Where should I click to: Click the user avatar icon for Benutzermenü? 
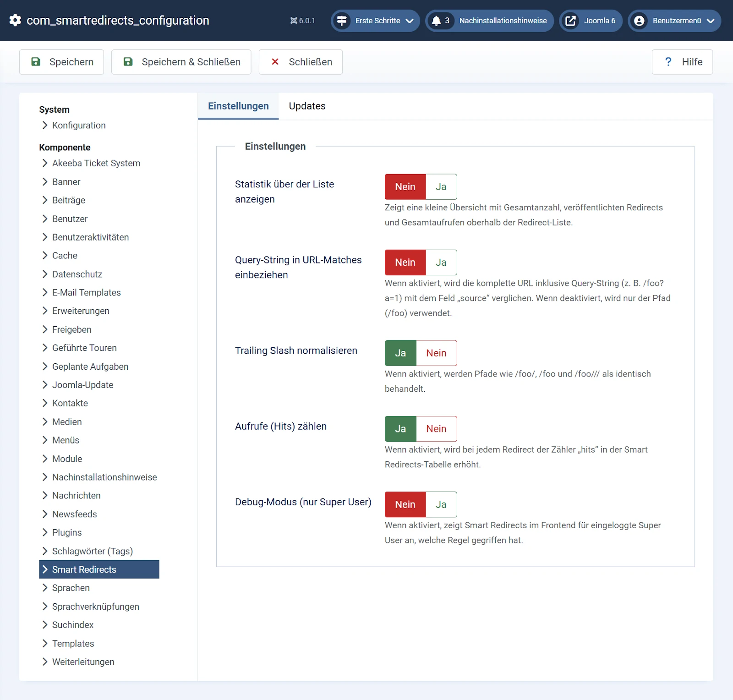pos(639,21)
